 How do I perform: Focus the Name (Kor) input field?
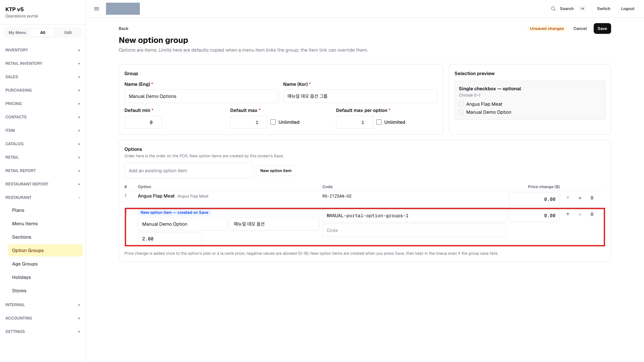pyautogui.click(x=360, y=96)
